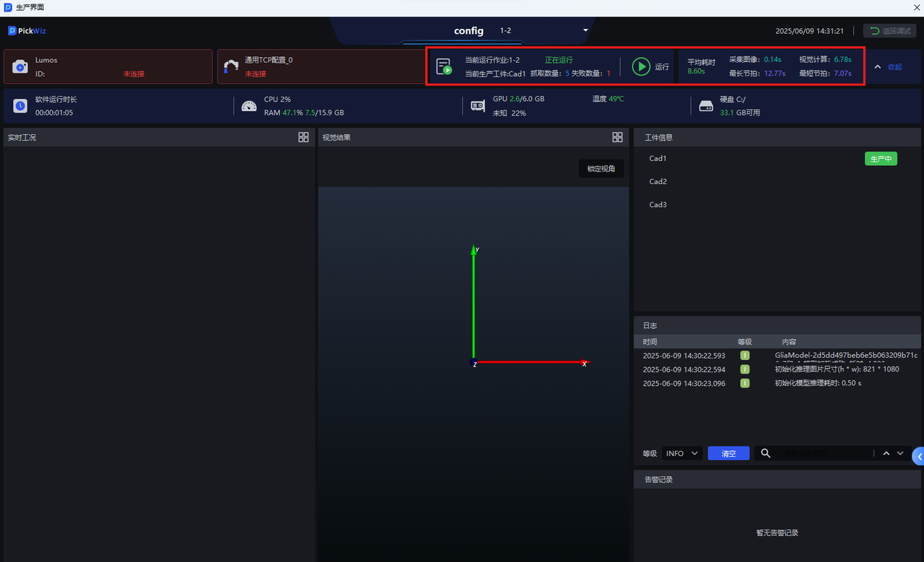The image size is (924, 562).
Task: Click the 返回调试 button
Action: pyautogui.click(x=889, y=31)
